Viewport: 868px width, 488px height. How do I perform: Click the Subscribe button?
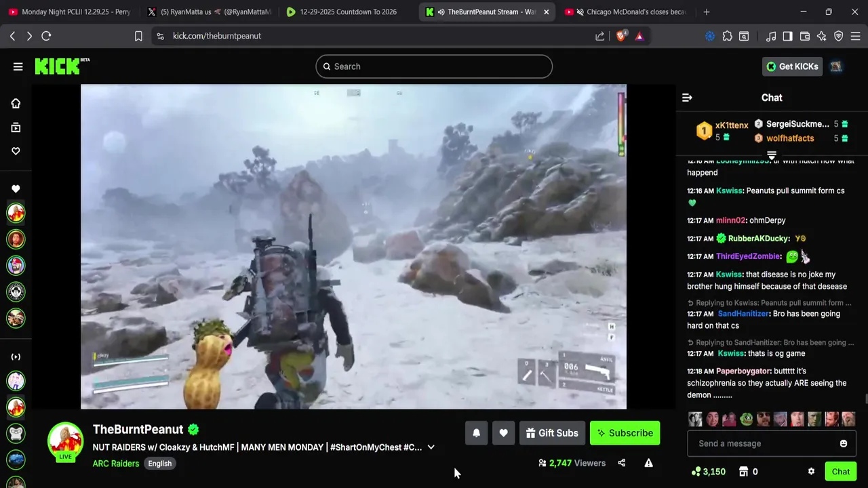(625, 433)
